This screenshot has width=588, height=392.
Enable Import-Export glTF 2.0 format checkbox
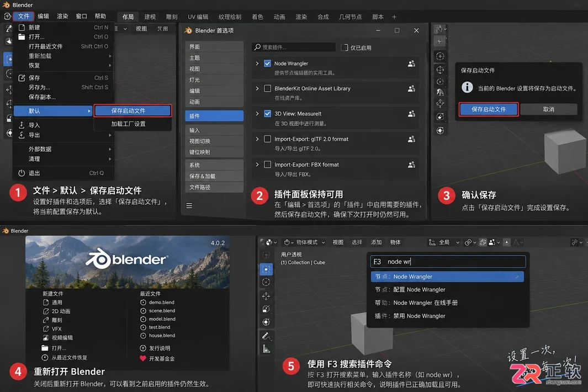267,139
